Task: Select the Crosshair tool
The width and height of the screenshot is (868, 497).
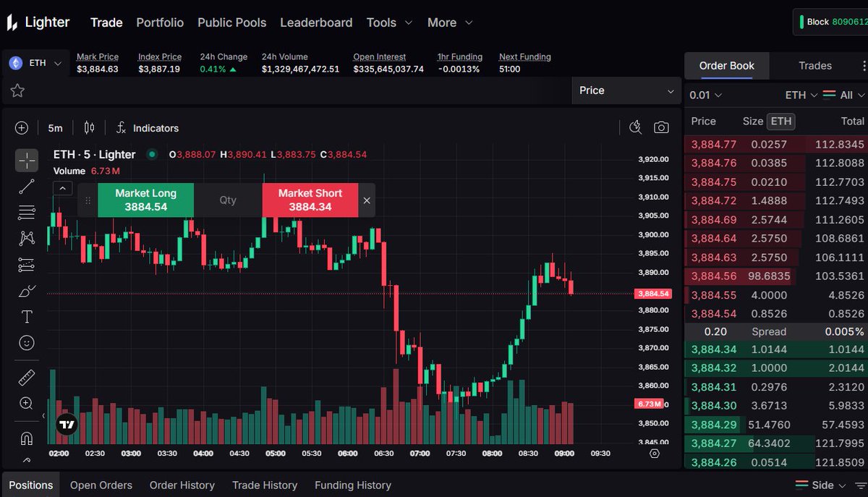Action: [27, 160]
